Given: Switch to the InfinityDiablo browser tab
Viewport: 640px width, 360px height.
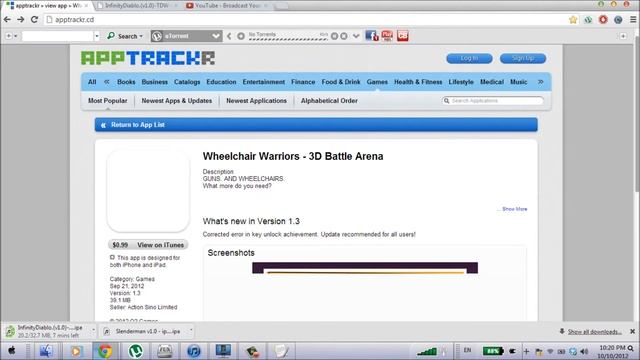Looking at the screenshot, I should [137, 6].
